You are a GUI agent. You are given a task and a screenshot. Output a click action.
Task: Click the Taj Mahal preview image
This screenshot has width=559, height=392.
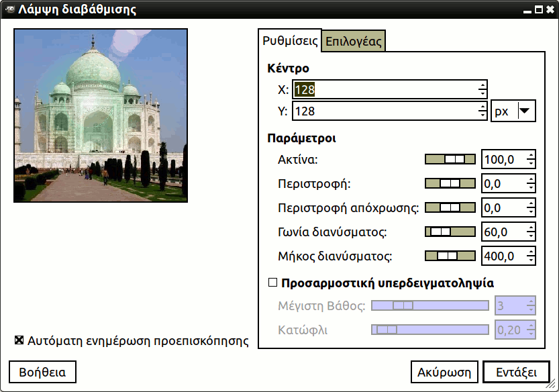pos(101,115)
